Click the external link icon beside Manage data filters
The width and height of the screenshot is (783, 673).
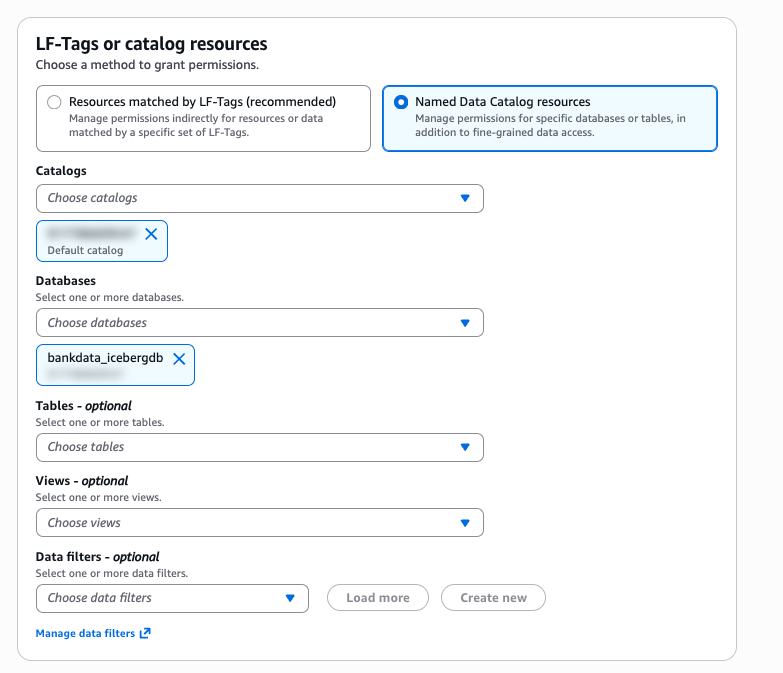pyautogui.click(x=145, y=633)
